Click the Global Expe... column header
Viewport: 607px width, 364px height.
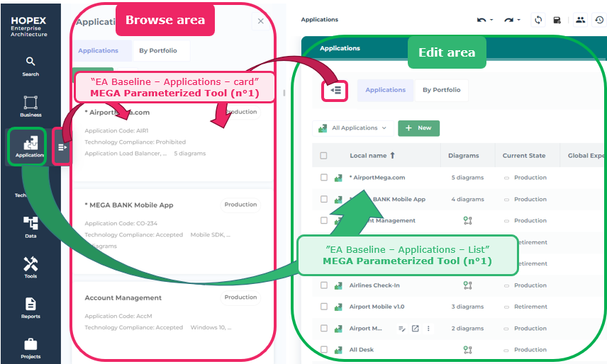[x=586, y=156]
